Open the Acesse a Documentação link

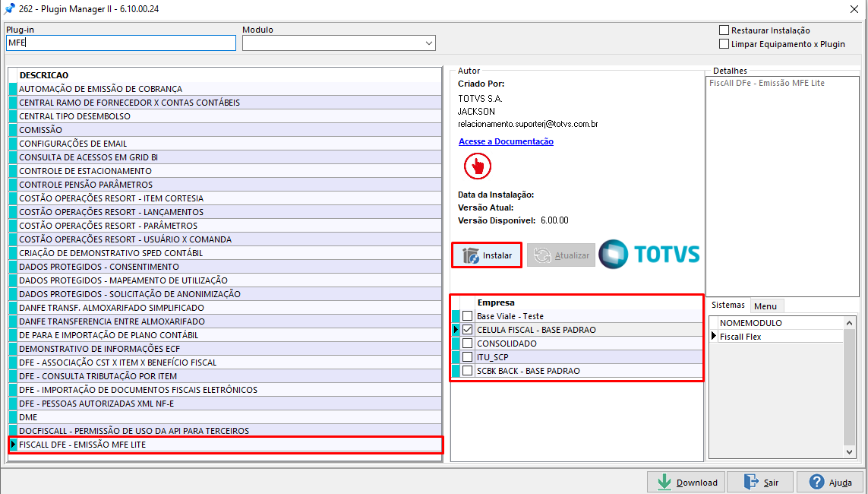pos(506,141)
